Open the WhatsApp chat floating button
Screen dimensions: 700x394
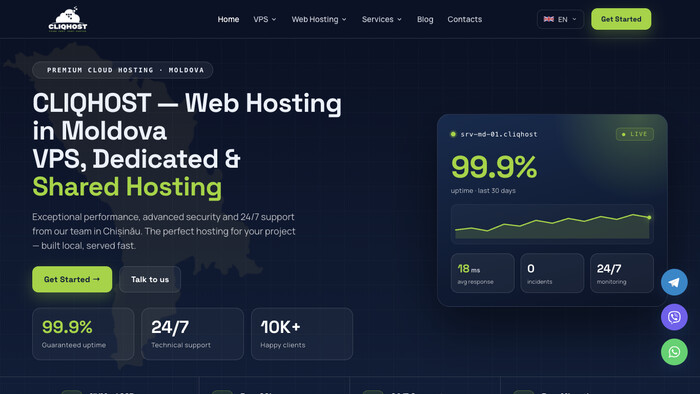click(674, 352)
